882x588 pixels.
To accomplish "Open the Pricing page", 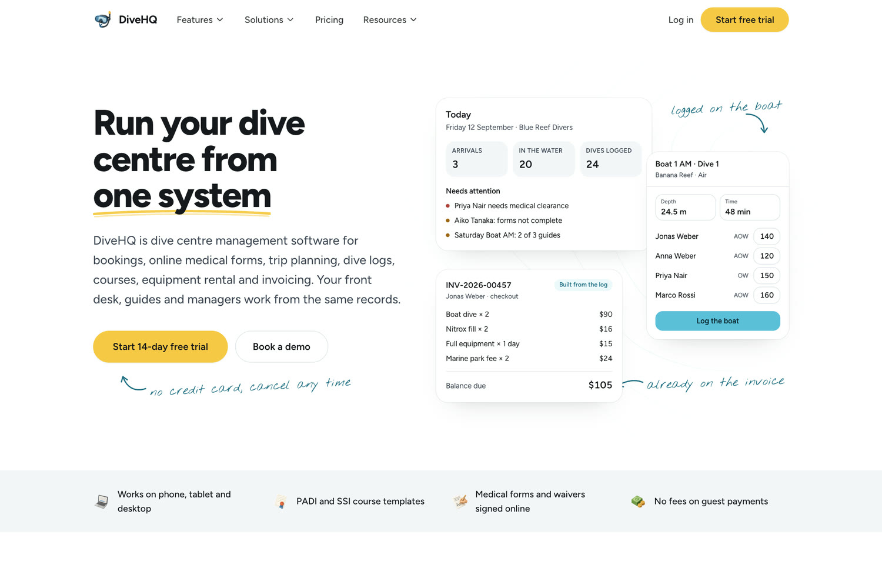I will click(x=329, y=20).
